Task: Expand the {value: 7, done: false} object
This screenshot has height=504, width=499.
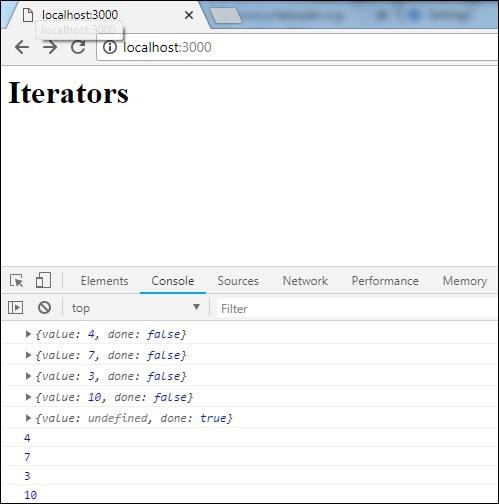Action: pos(28,355)
